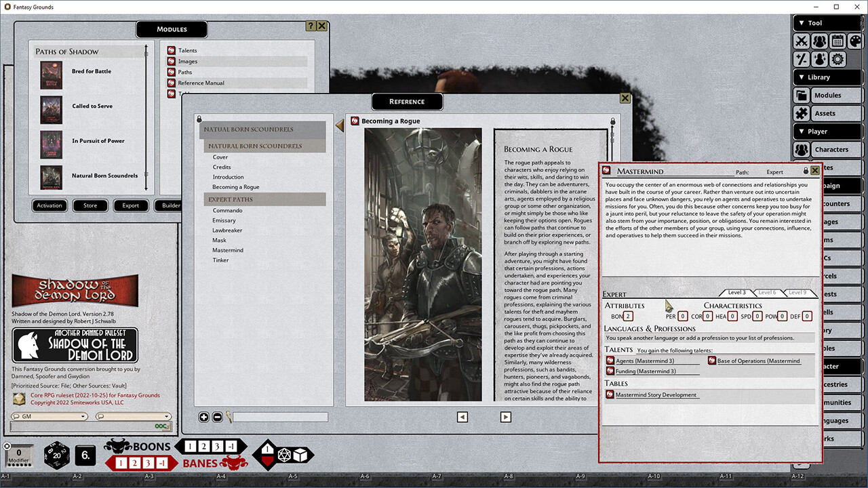Click the Paths of Shadow list scrollbar
Viewport: 868px width, 488px height.
click(x=146, y=115)
